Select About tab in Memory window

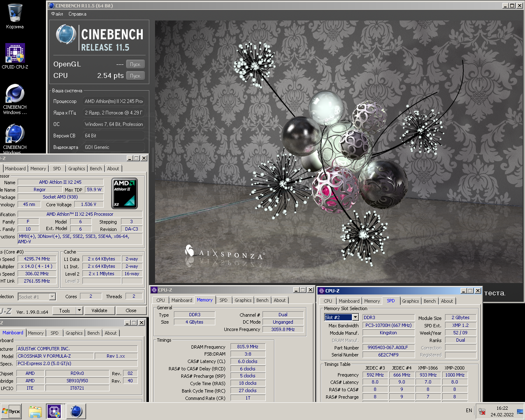[280, 300]
